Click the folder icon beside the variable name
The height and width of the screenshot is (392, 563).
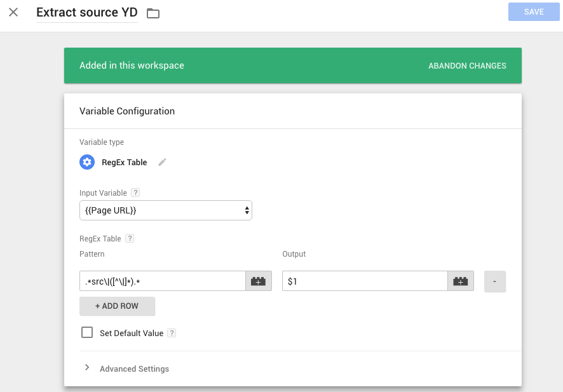[153, 13]
